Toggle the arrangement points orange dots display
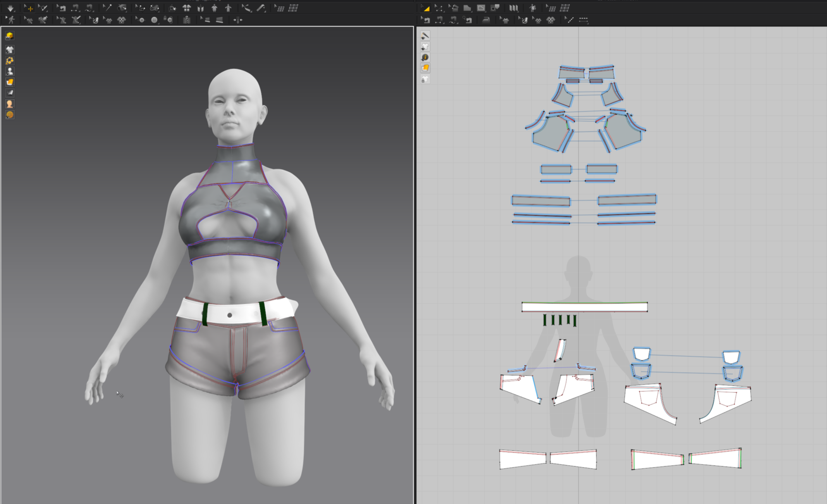 (x=10, y=61)
